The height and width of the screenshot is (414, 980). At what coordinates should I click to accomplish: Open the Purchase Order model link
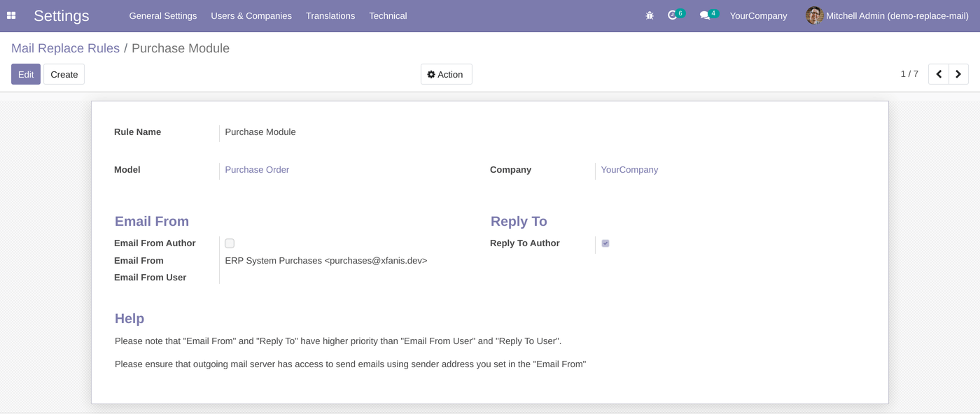[x=256, y=169]
